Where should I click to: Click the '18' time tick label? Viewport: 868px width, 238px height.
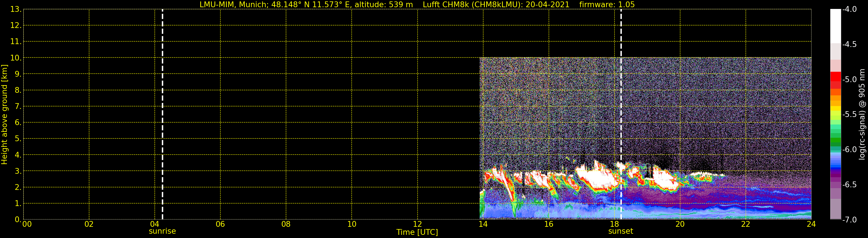click(615, 224)
